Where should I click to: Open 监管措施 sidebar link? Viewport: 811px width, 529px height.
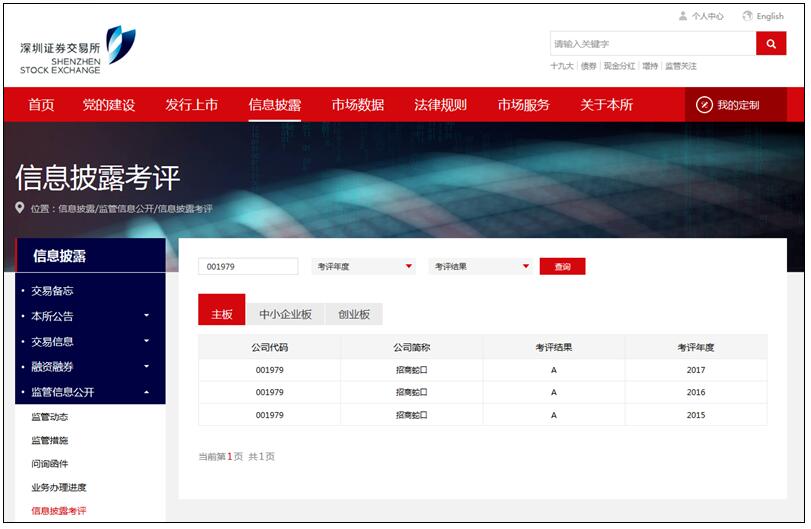(x=50, y=441)
